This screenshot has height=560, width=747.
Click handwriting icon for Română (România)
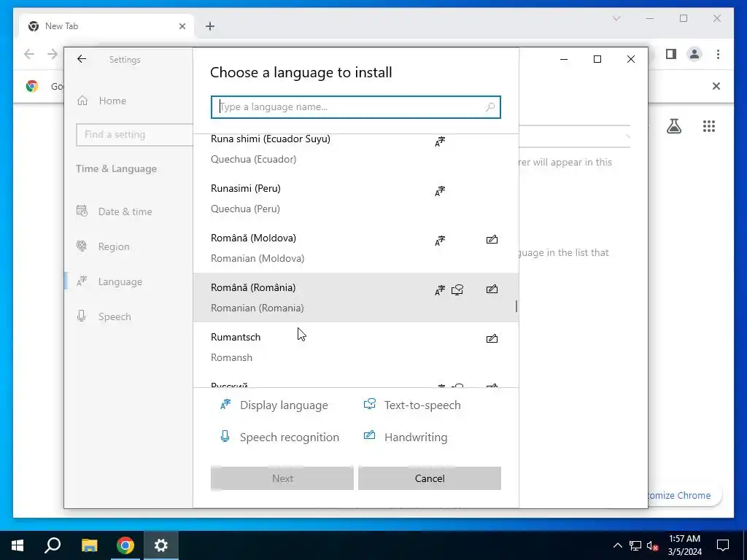pos(492,289)
